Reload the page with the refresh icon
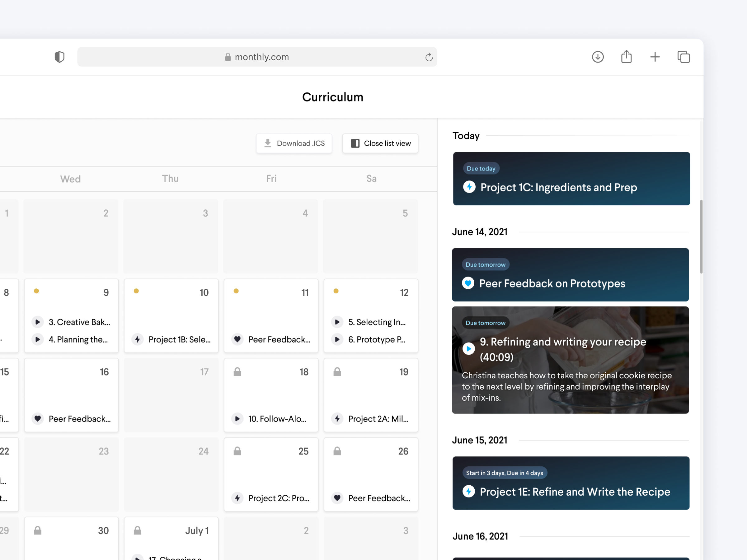This screenshot has width=747, height=560. (x=429, y=57)
